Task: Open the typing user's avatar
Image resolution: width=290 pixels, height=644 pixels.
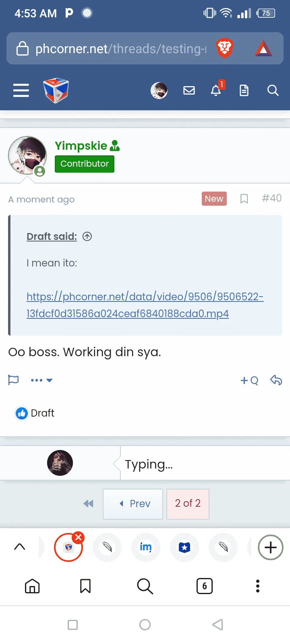Action: point(60,463)
